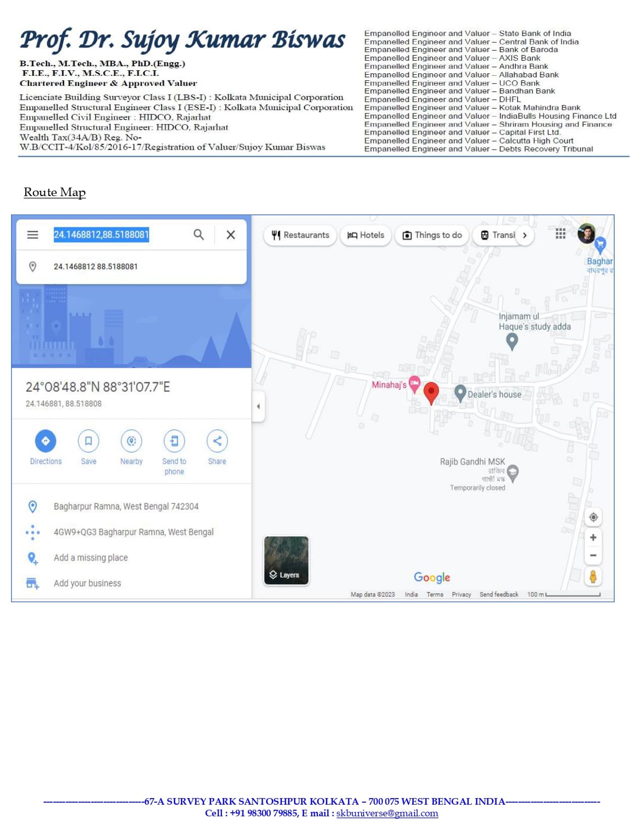Select Injamam ul Haque's study adda marker

(x=512, y=342)
